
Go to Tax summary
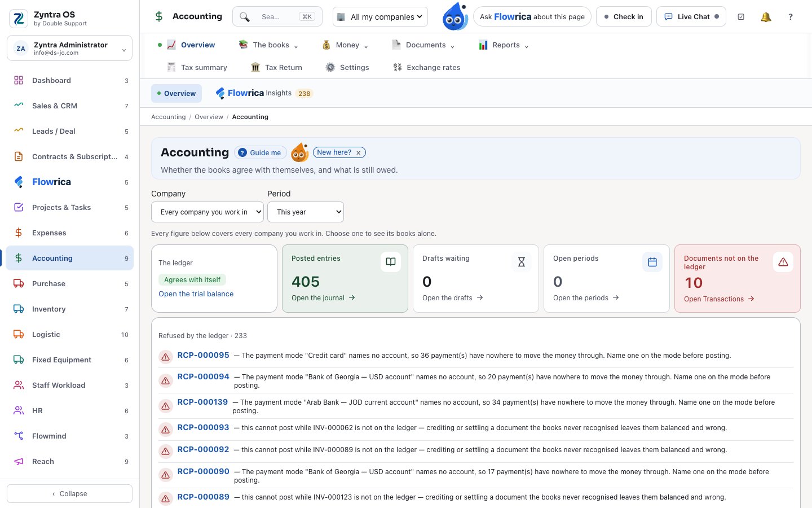(x=197, y=67)
